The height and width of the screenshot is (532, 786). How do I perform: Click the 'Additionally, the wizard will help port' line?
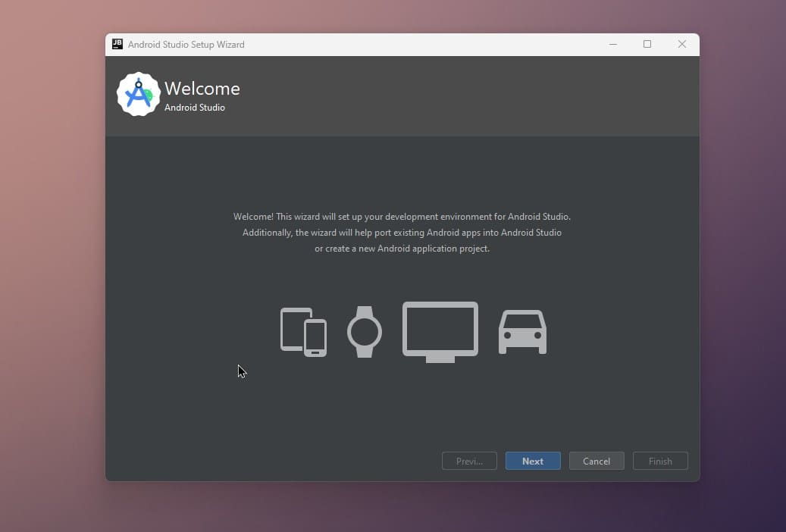click(x=402, y=233)
